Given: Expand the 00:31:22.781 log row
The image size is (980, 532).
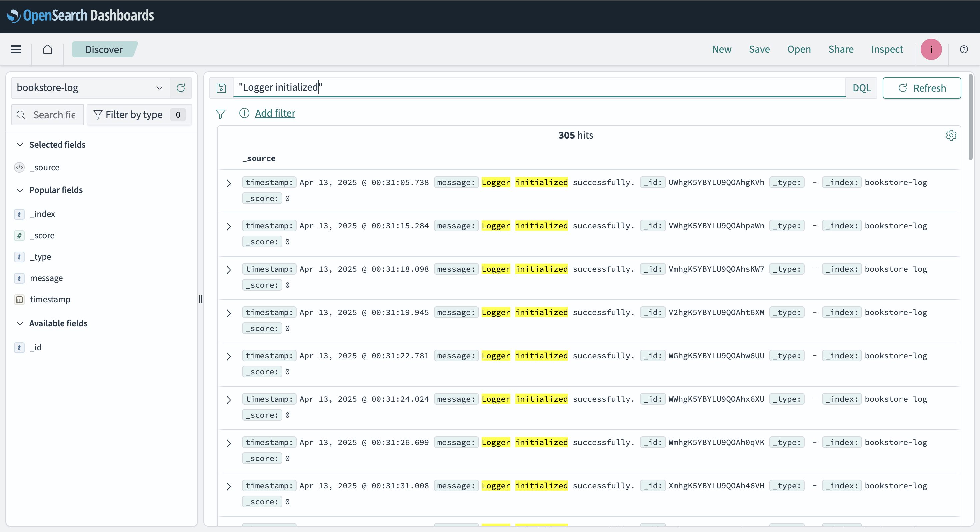Looking at the screenshot, I should click(229, 357).
